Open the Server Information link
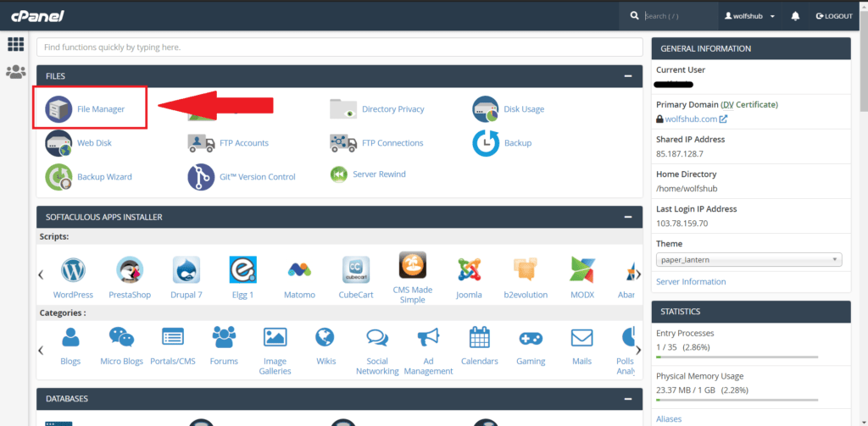The width and height of the screenshot is (868, 426). pos(691,281)
